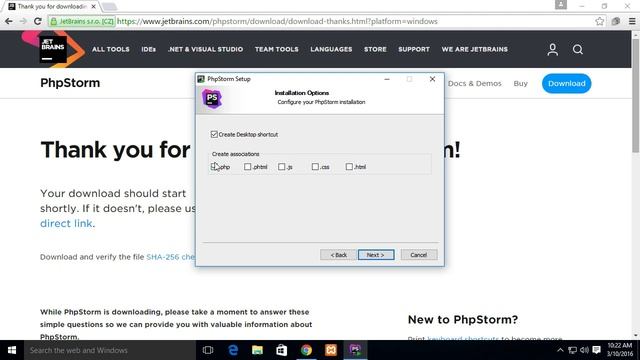640x360 pixels.
Task: Open Docs & Demos link
Action: pyautogui.click(x=474, y=83)
